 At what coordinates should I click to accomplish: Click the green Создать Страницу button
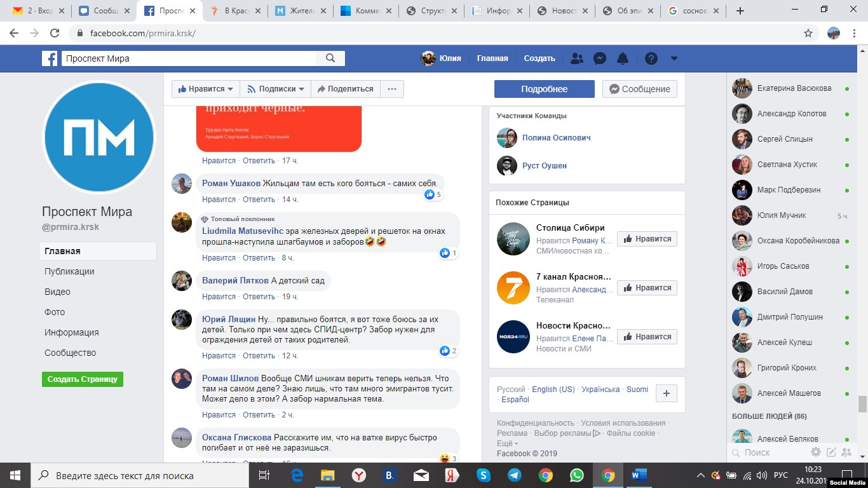(83, 379)
